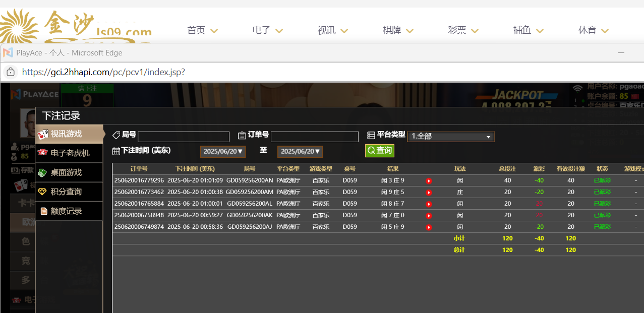Click the green 查询 search button
Screen dimensions: 644x313
pyautogui.click(x=380, y=151)
